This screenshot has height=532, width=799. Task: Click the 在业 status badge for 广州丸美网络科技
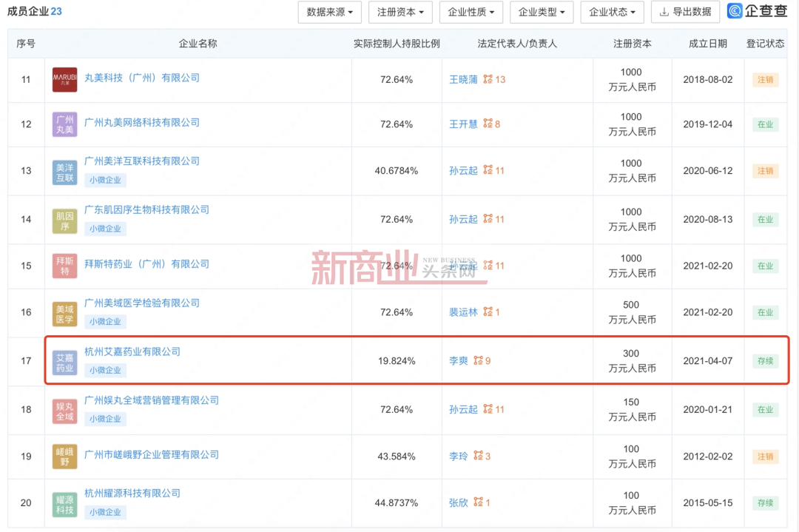pyautogui.click(x=766, y=124)
